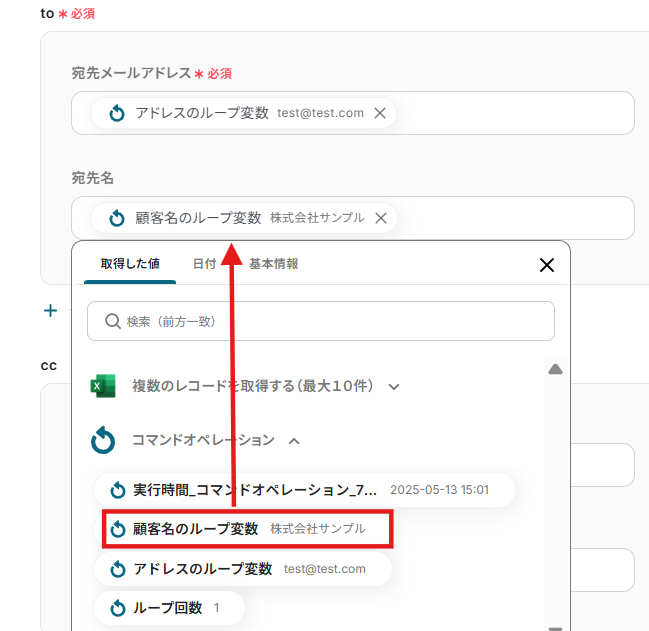Remove the アドレスのループ変数 tag with X

tap(380, 113)
